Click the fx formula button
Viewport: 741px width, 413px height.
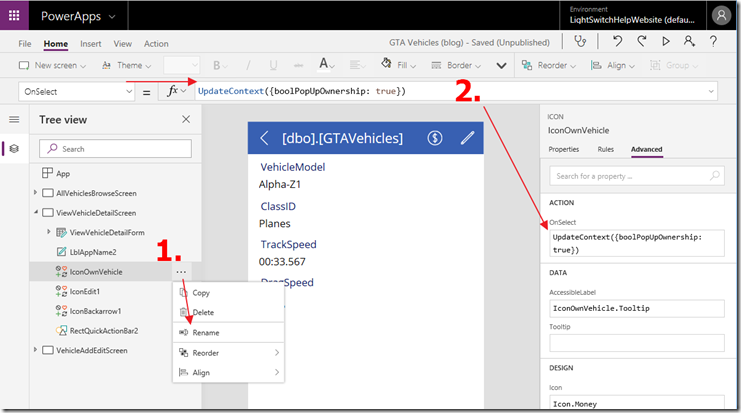point(176,91)
